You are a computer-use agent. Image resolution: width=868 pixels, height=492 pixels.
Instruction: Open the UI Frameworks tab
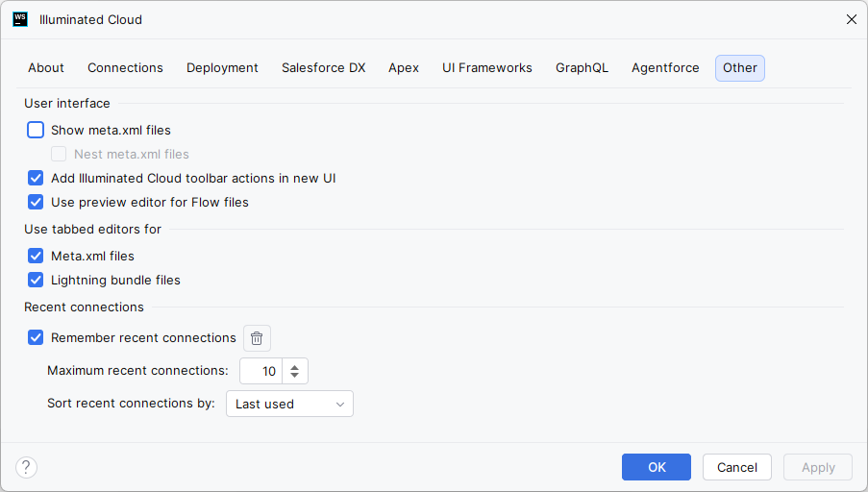pos(487,68)
